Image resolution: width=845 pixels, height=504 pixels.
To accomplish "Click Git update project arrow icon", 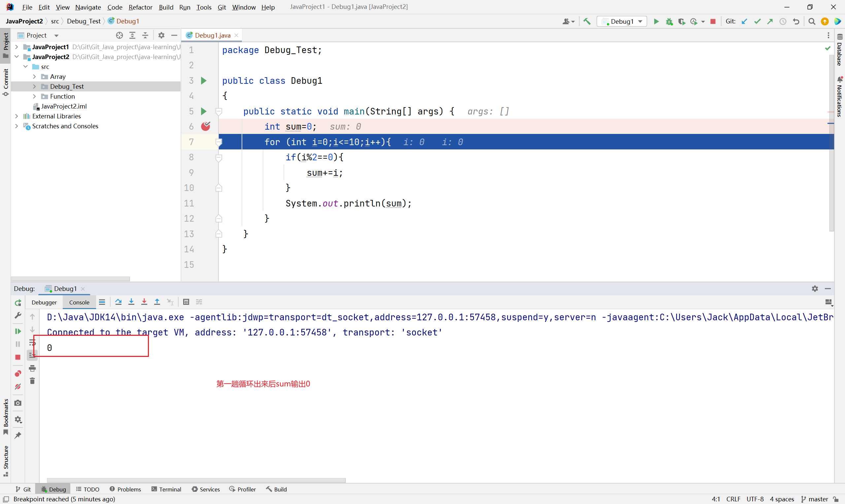I will [x=744, y=21].
